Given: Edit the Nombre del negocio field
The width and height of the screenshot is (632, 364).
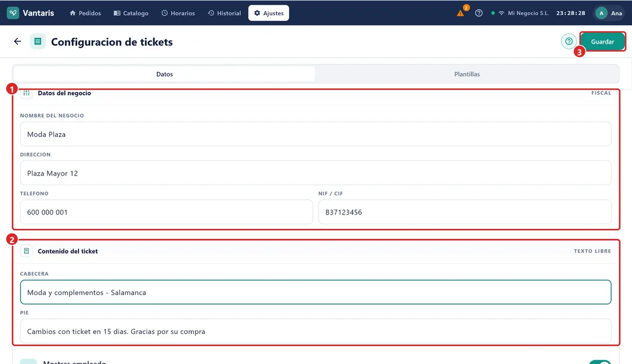Looking at the screenshot, I should (316, 134).
